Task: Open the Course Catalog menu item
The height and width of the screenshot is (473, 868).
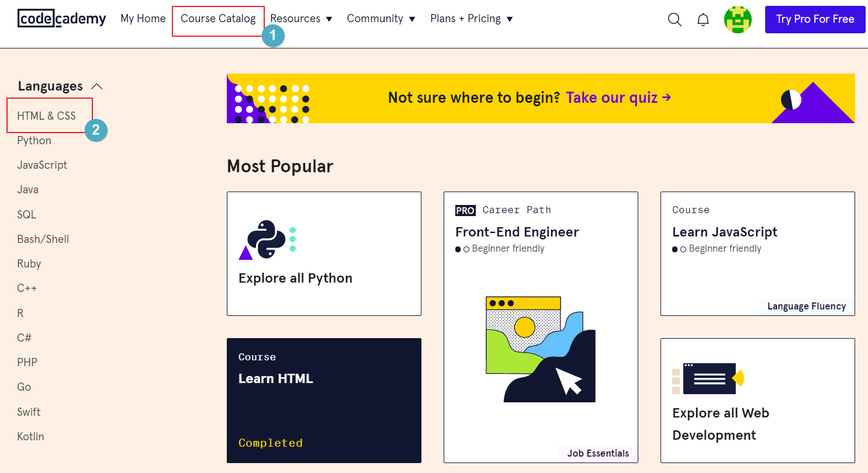Action: coord(218,19)
